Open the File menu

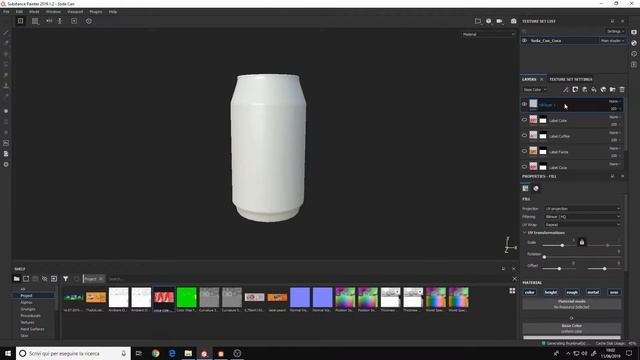pos(6,12)
